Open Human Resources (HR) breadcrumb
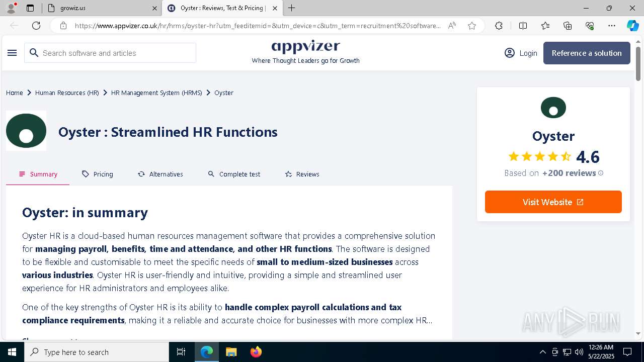This screenshot has height=362, width=644. pos(67,93)
